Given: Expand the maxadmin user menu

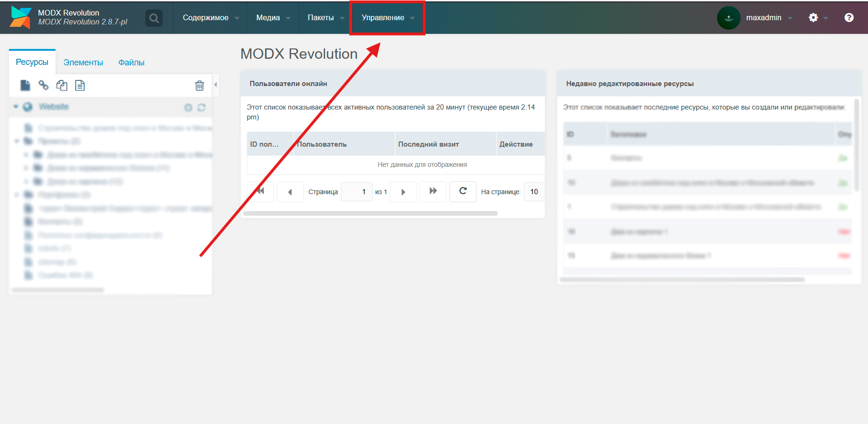Looking at the screenshot, I should point(769,18).
